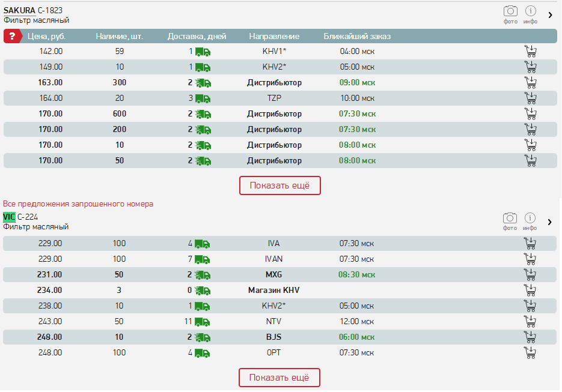Screen dimensions: 562x392
Task: Open info for VIC C-224
Action: point(530,222)
